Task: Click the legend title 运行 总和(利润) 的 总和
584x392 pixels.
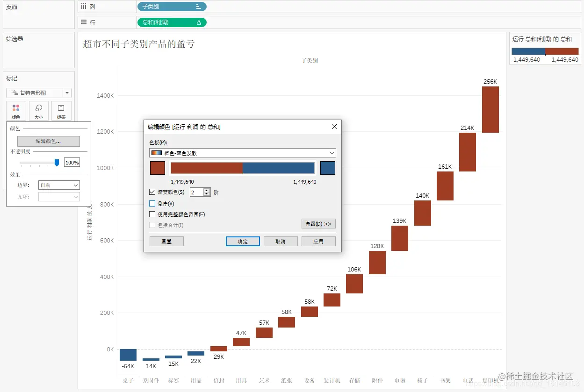Action: coord(542,39)
